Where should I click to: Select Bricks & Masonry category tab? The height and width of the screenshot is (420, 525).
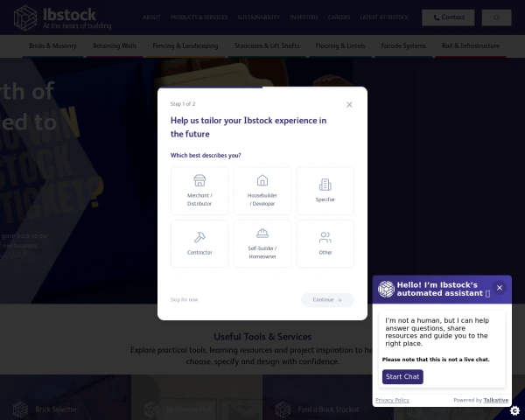pos(52,45)
